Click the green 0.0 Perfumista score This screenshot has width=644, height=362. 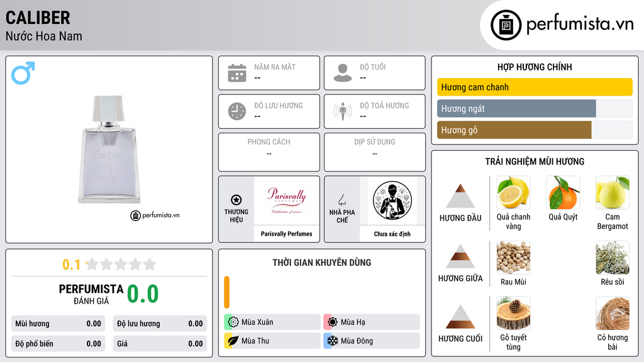coord(143,293)
